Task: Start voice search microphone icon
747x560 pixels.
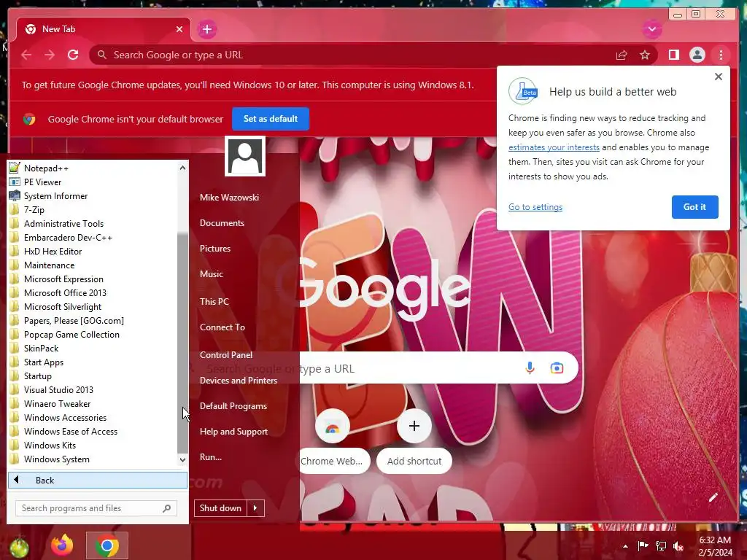Action: click(x=530, y=367)
